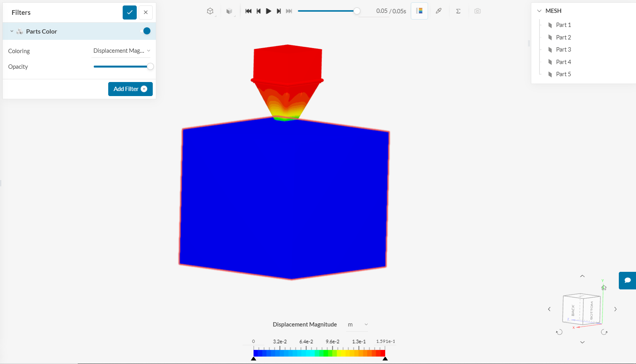The width and height of the screenshot is (636, 364).
Task: Select Part 1 in the mesh tree
Action: click(563, 25)
